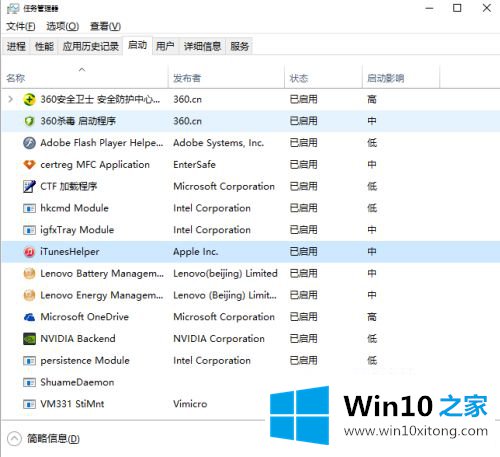Click the ShuameDaemon icon

click(x=29, y=382)
